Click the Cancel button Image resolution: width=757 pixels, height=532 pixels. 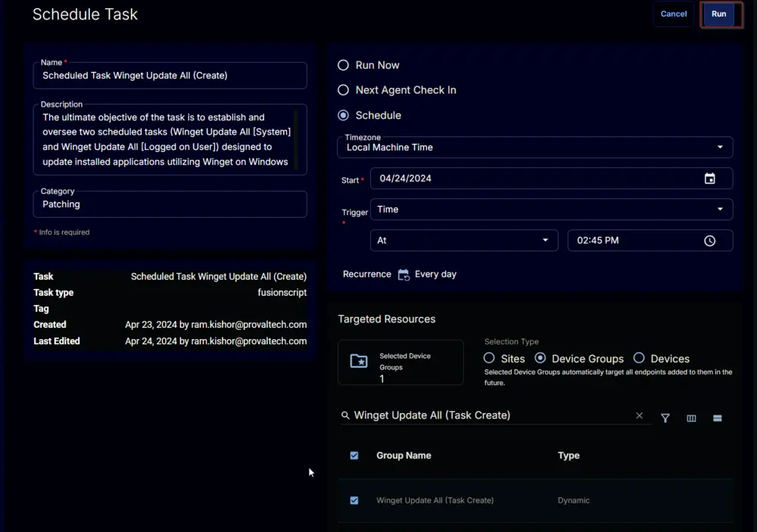tap(674, 14)
